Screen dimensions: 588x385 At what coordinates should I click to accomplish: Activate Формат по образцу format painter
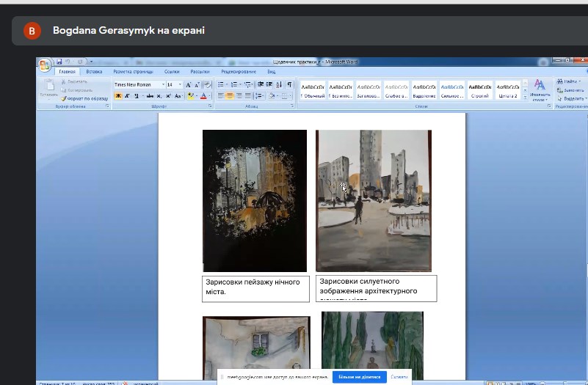pyautogui.click(x=84, y=98)
